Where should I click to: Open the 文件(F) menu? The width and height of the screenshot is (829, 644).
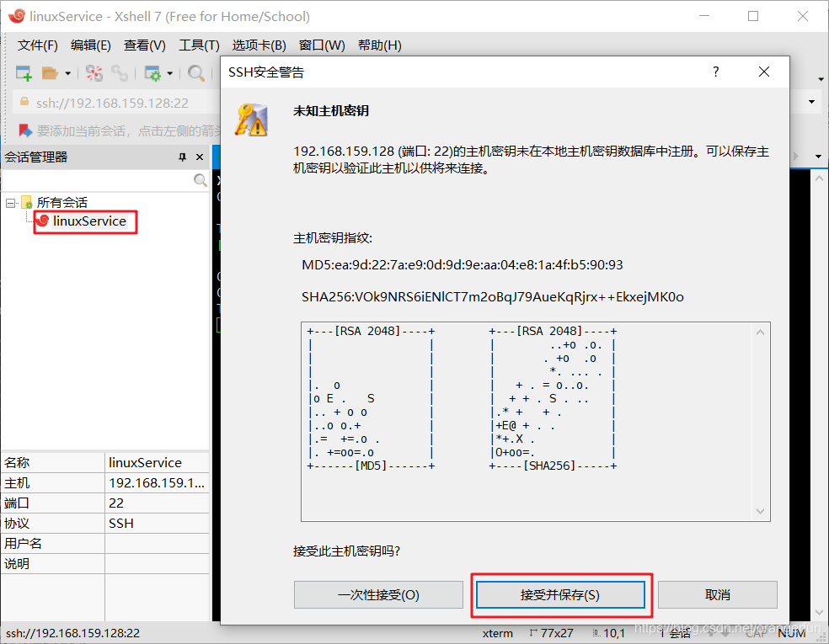38,45
